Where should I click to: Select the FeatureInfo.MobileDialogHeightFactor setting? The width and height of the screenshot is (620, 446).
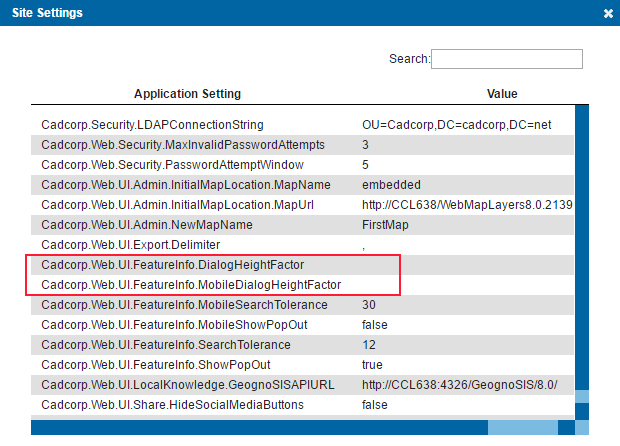(x=191, y=285)
